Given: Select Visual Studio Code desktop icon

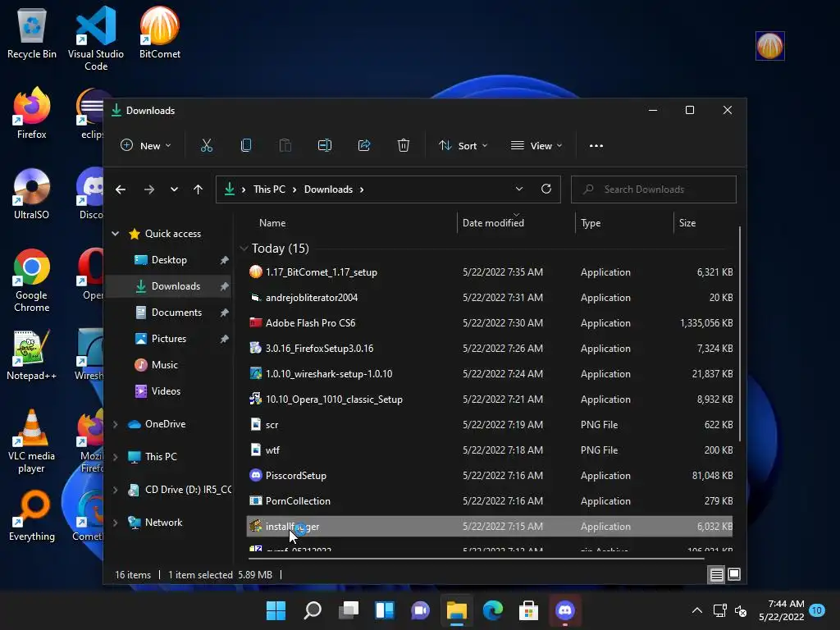Looking at the screenshot, I should [x=96, y=39].
